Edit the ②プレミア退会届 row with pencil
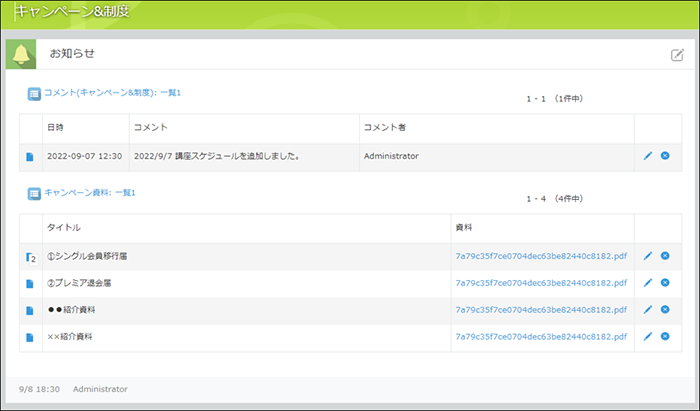 [x=647, y=282]
